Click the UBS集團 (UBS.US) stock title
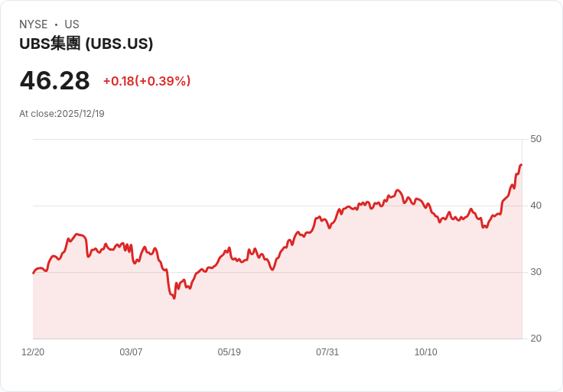The image size is (563, 392). (x=86, y=44)
